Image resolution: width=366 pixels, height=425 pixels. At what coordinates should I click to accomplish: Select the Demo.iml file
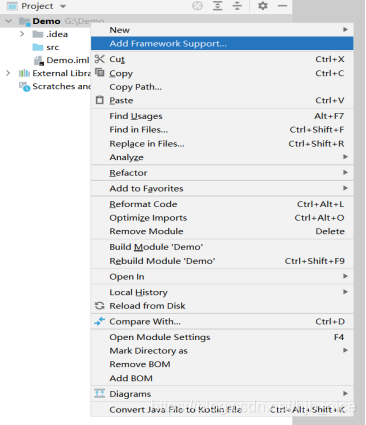point(62,60)
